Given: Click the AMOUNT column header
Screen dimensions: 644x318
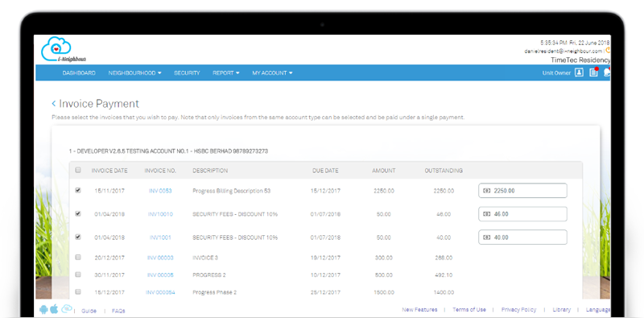Looking at the screenshot, I should [x=384, y=171].
